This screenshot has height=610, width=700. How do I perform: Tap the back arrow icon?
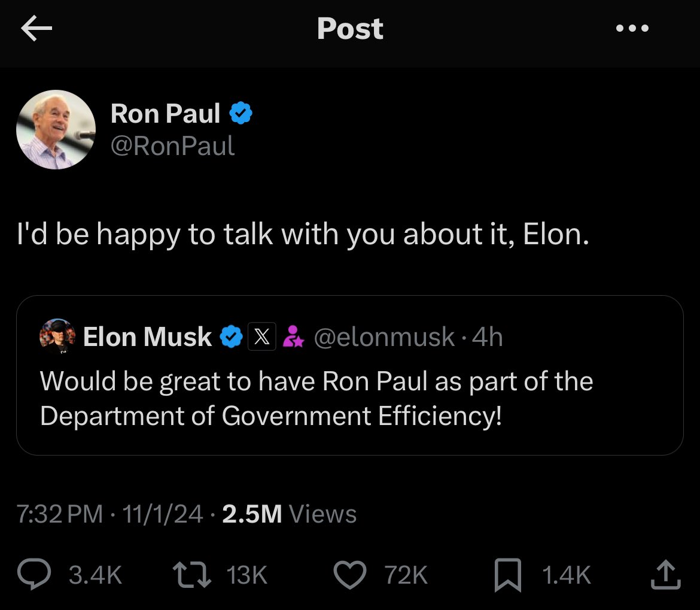coord(36,29)
